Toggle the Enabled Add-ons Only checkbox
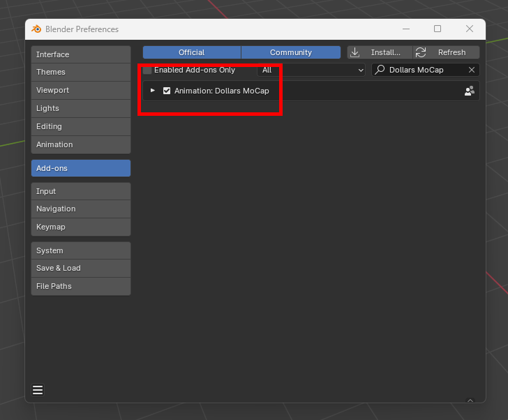The image size is (508, 420). click(147, 70)
